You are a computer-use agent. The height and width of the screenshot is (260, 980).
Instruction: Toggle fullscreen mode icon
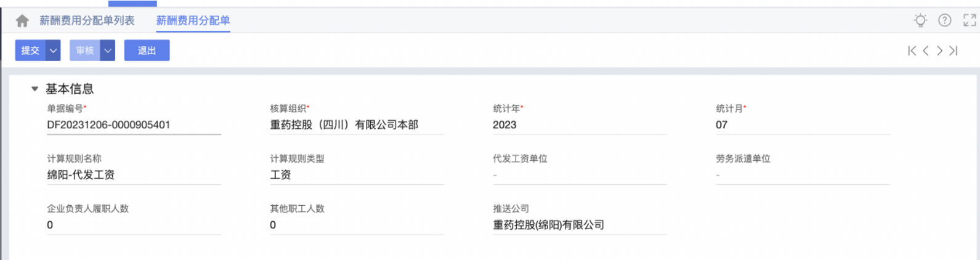pos(970,20)
